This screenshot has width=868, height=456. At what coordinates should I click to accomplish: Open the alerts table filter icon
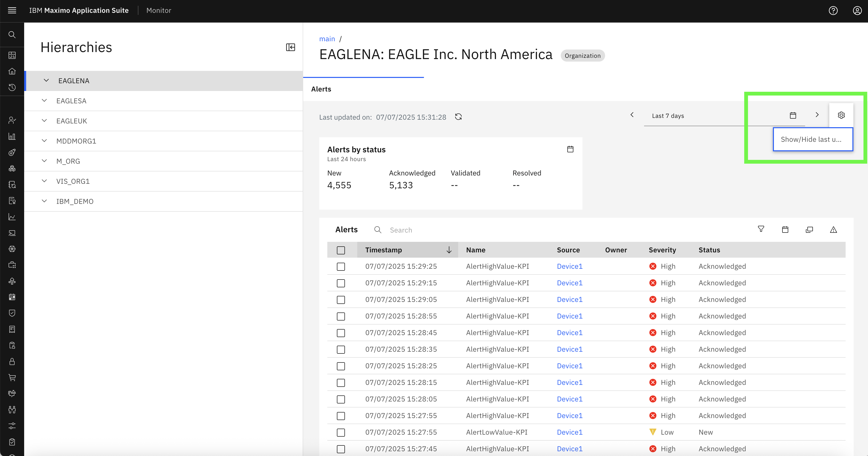(x=761, y=229)
